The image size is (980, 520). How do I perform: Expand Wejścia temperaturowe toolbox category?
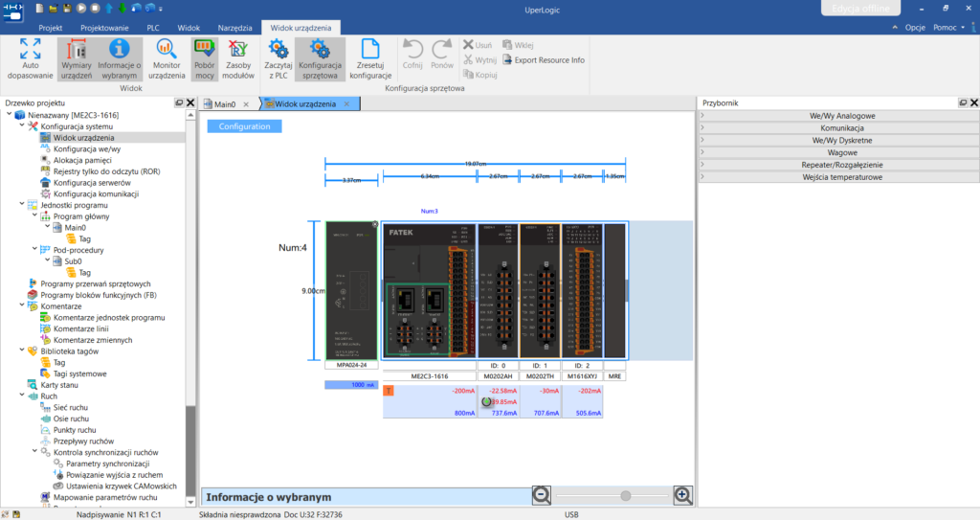pyautogui.click(x=838, y=177)
